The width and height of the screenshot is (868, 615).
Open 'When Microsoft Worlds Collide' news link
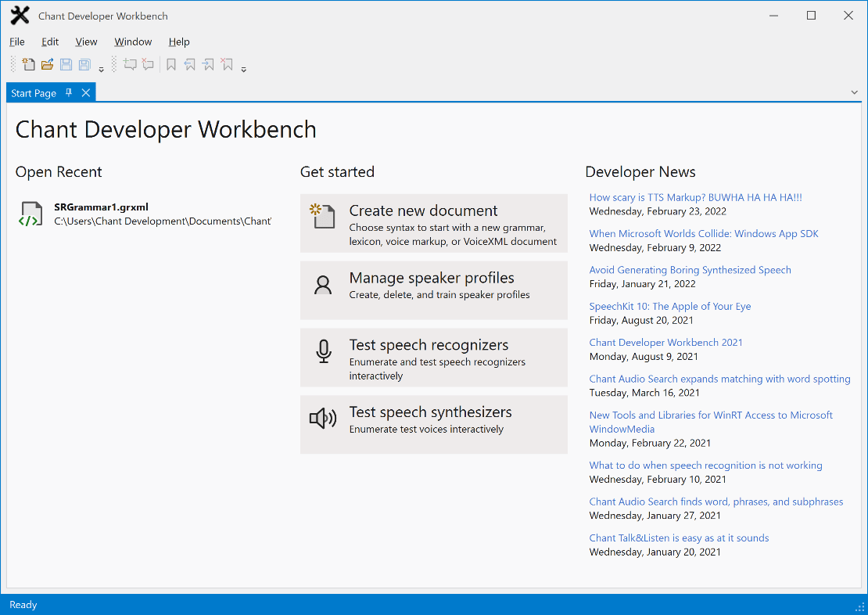pyautogui.click(x=704, y=234)
